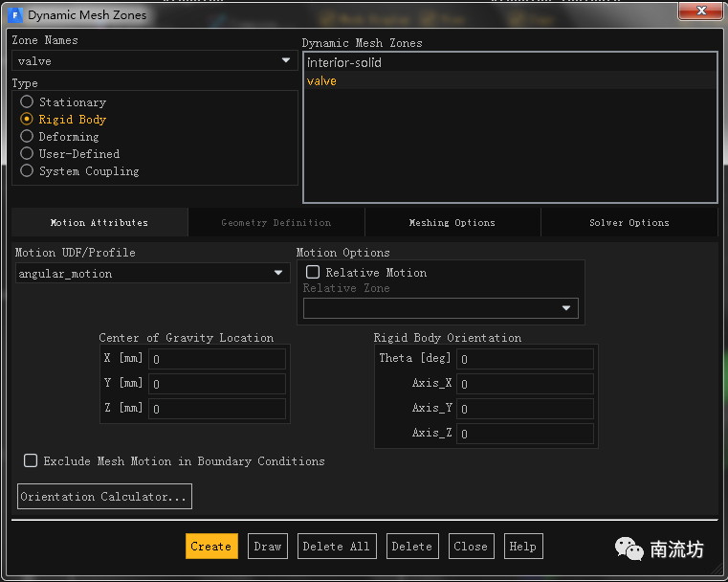Pick the System Coupling option

point(27,171)
